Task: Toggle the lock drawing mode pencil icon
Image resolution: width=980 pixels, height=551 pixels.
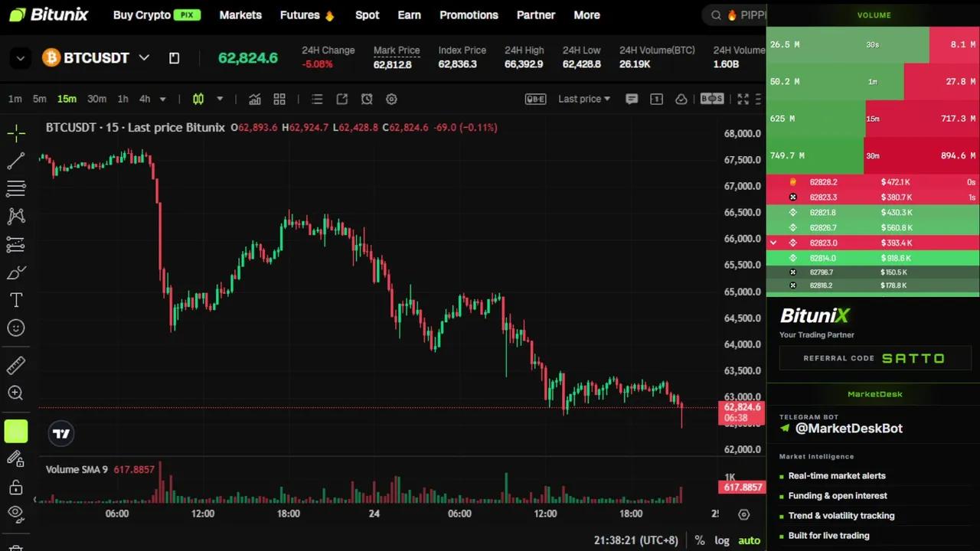Action: tap(16, 458)
